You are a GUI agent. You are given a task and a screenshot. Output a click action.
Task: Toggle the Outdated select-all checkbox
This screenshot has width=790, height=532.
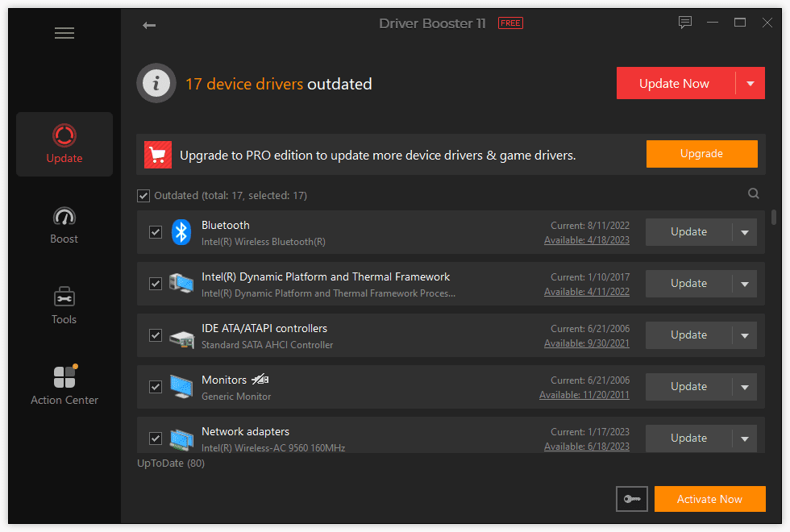(143, 195)
